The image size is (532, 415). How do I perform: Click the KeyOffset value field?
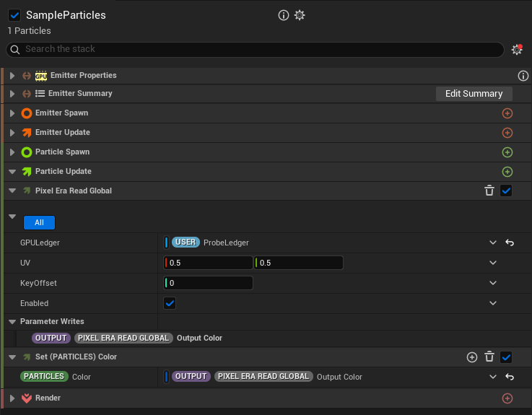pyautogui.click(x=208, y=283)
